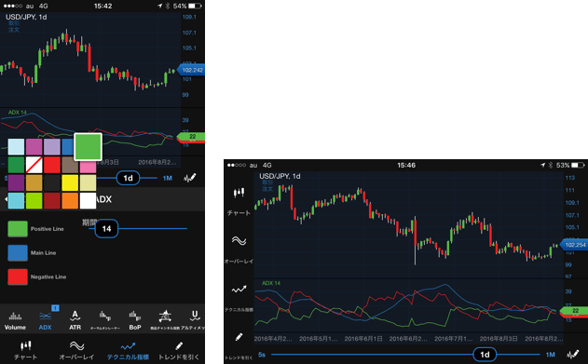Pick the taupe brown palette color
This screenshot has height=364, width=588.
tap(70, 166)
